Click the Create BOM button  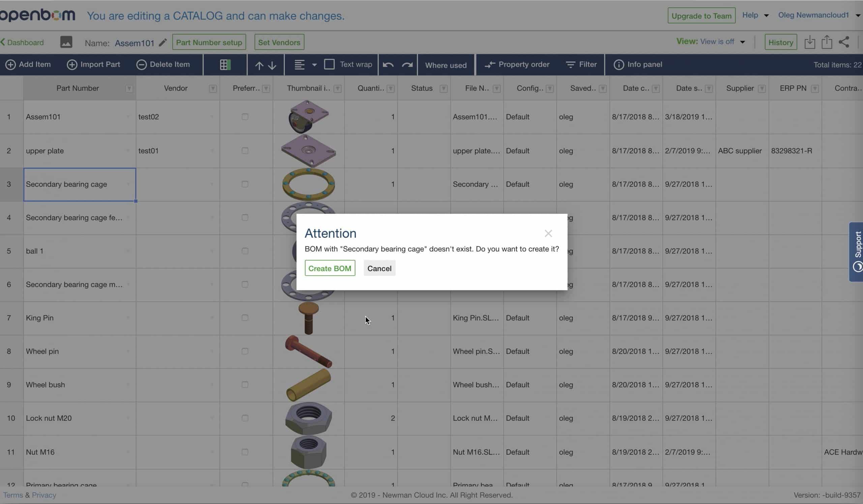click(x=329, y=268)
